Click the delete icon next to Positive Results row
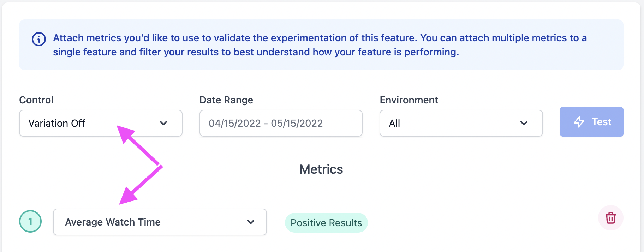644x252 pixels. [x=610, y=218]
